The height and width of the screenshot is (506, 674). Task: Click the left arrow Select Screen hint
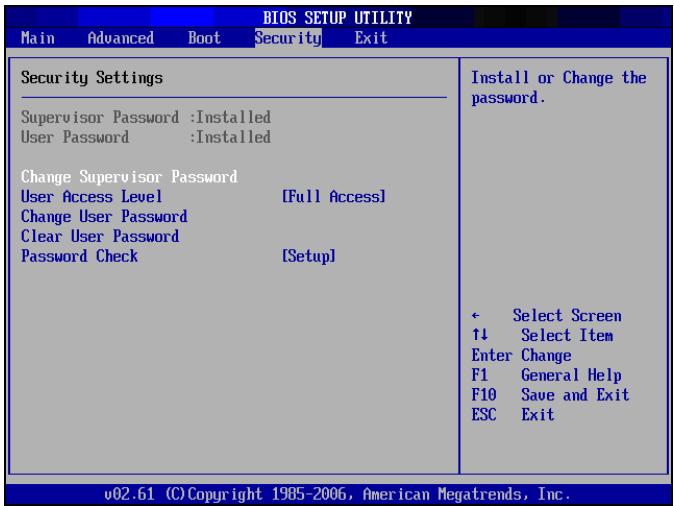coord(546,316)
